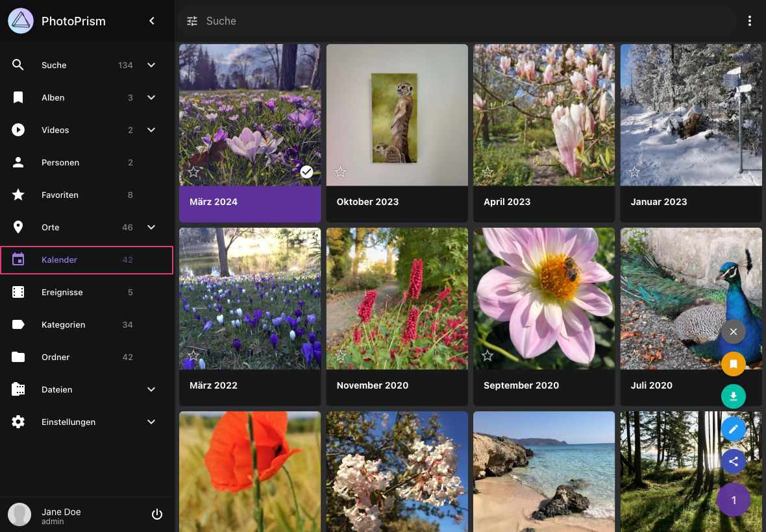
Task: Favorite the Oktober 2023 album star
Action: click(341, 172)
